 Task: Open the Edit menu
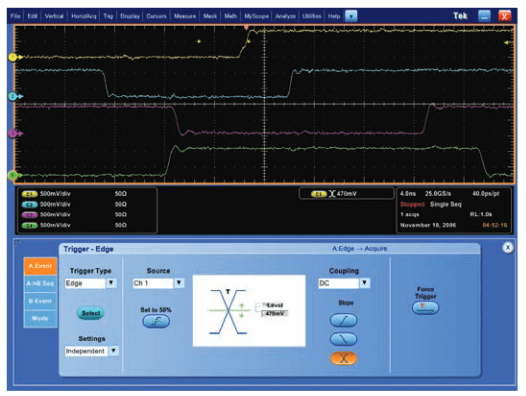(32, 16)
